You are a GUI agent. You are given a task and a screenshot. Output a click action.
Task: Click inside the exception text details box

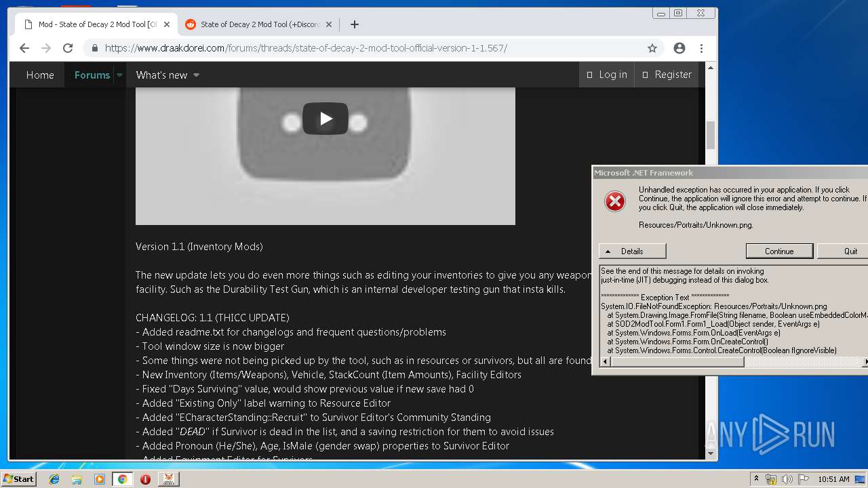point(734,311)
